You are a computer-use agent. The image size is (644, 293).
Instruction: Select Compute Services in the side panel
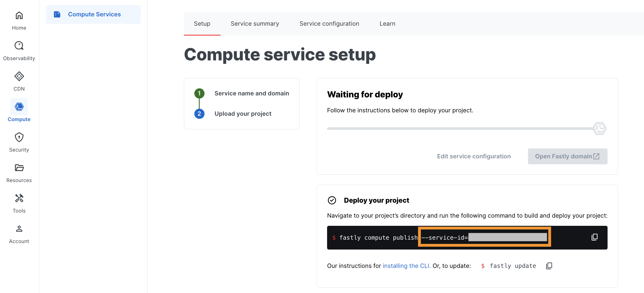point(93,14)
